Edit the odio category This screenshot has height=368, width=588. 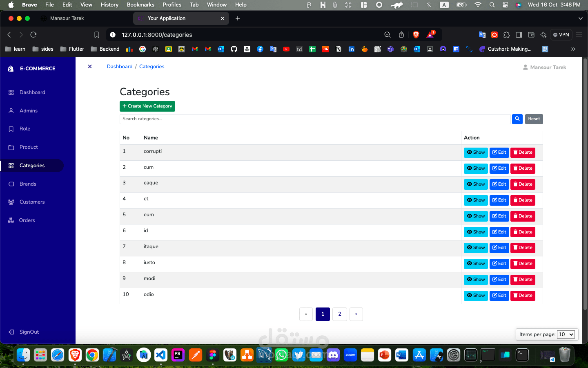click(x=499, y=296)
